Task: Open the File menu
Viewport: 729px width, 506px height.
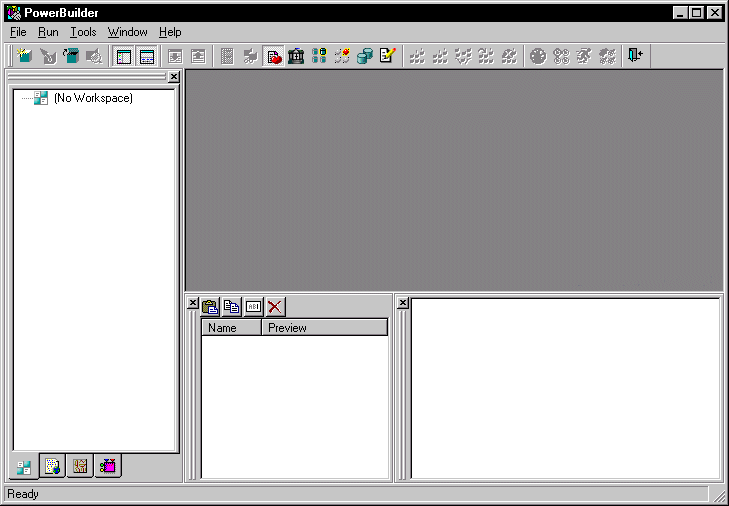Action: coord(18,32)
